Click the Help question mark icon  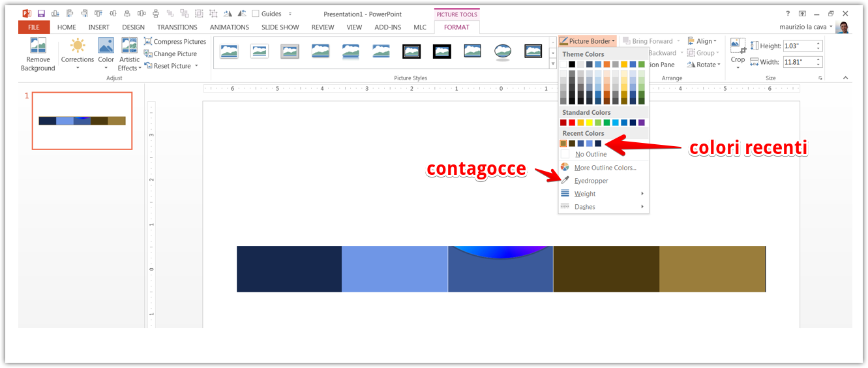[786, 13]
